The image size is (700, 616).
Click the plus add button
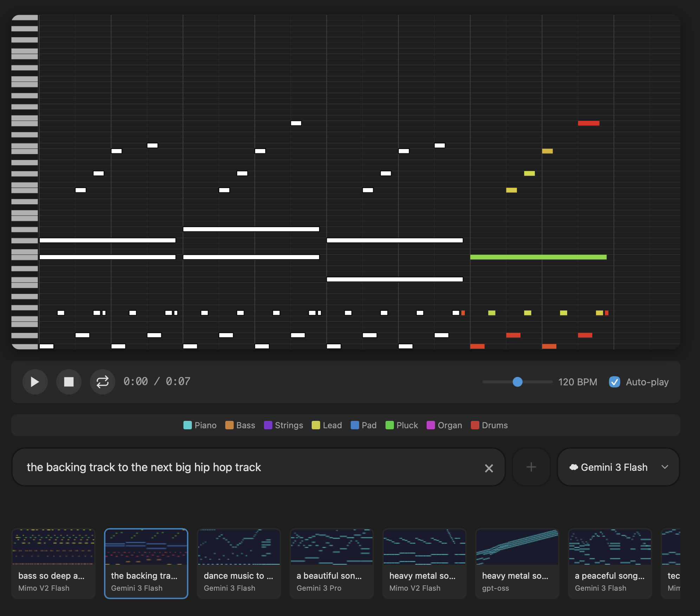(x=531, y=467)
